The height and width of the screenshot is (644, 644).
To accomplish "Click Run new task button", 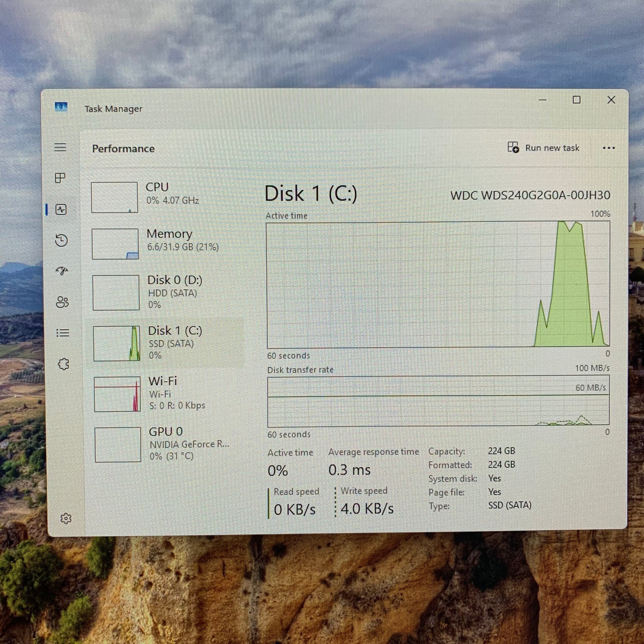I will (544, 148).
